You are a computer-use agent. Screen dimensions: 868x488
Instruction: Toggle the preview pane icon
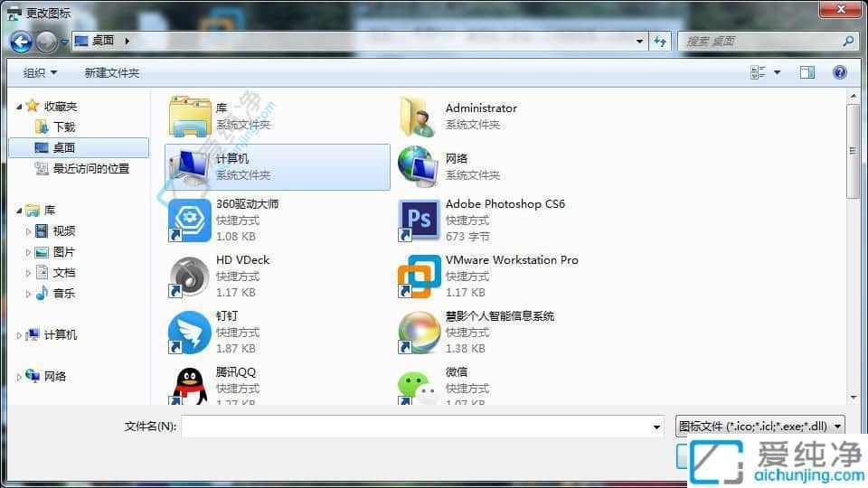click(x=807, y=72)
